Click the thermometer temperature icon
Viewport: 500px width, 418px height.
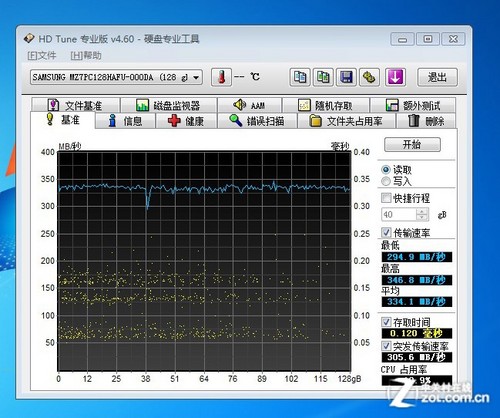click(221, 77)
